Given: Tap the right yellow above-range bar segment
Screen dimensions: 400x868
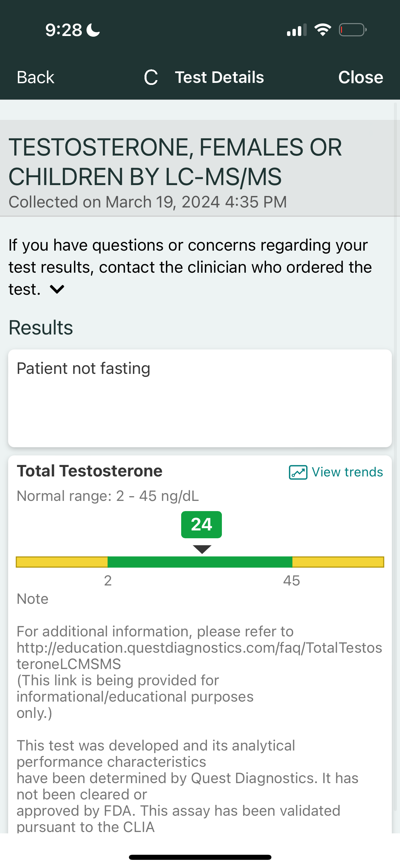Looking at the screenshot, I should point(338,562).
